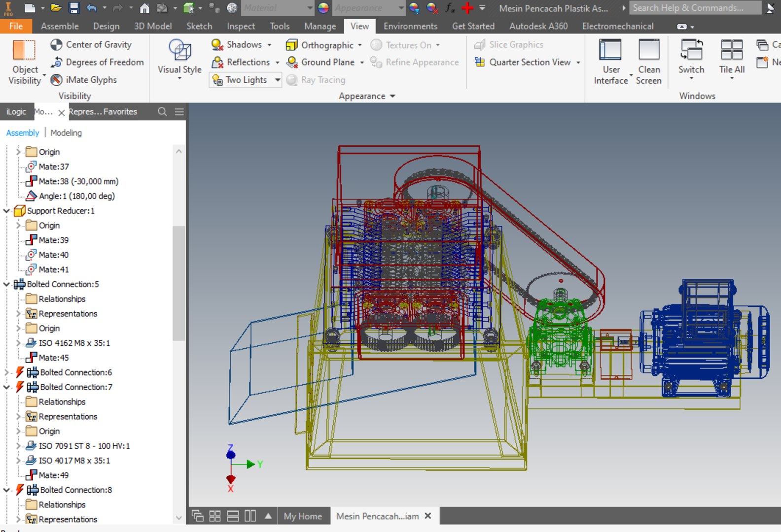Open the My Home document tab
The height and width of the screenshot is (532, 781).
(x=303, y=516)
